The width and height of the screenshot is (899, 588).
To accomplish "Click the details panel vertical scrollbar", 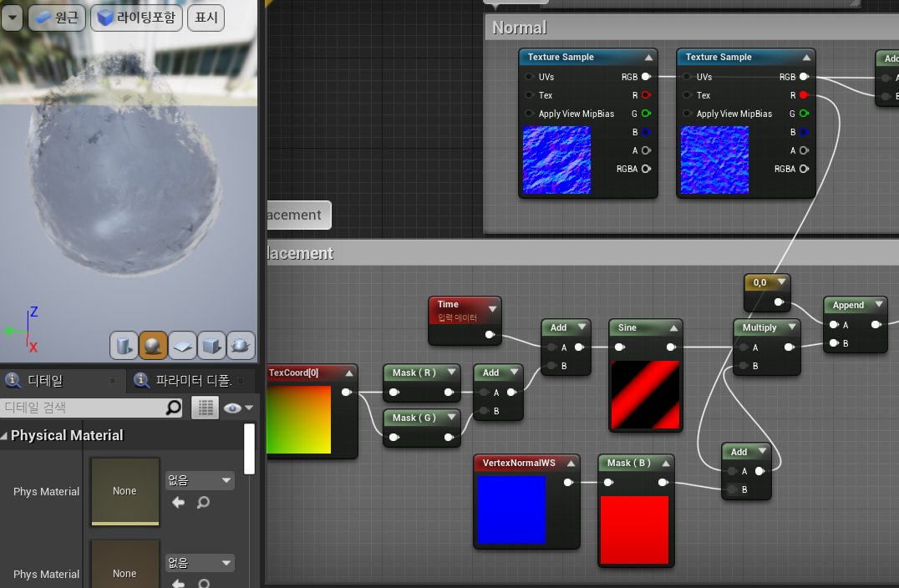I will tap(250, 449).
